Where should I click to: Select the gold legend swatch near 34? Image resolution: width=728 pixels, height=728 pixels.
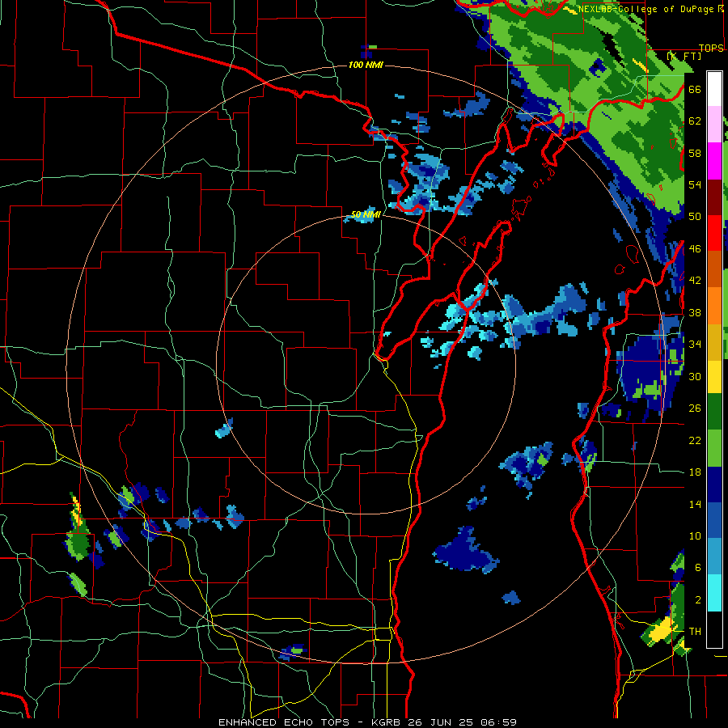(714, 342)
